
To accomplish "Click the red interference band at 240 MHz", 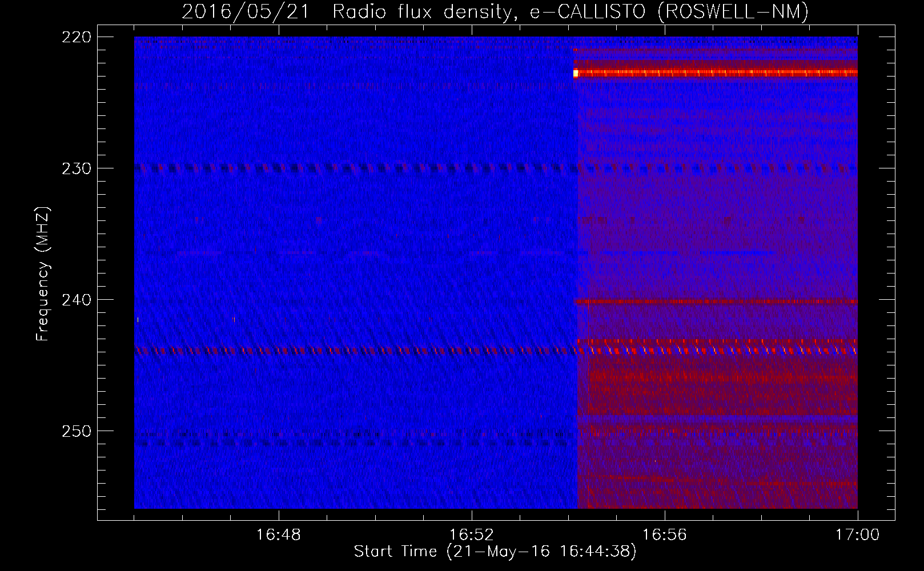I will coord(716,301).
